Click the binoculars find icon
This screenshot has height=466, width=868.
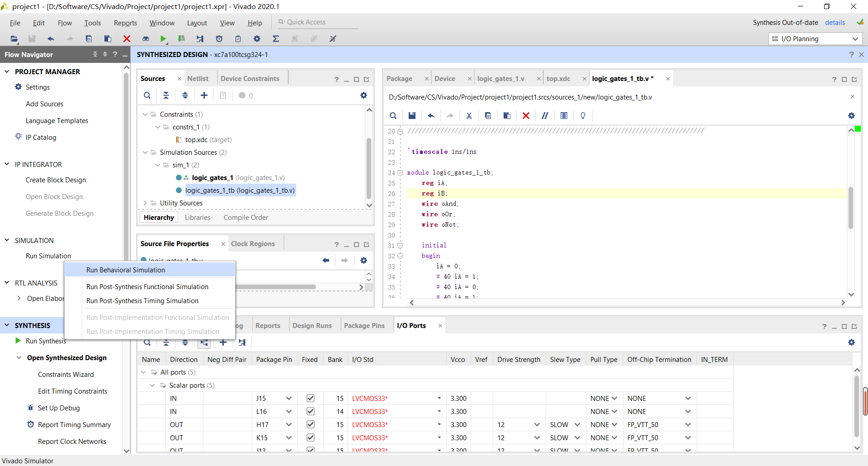tap(146, 39)
